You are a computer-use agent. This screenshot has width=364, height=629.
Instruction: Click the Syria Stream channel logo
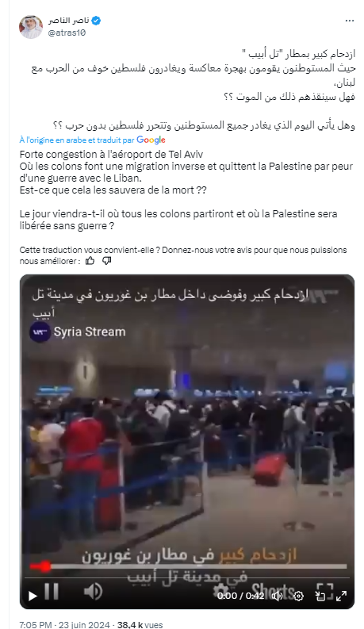pos(40,332)
